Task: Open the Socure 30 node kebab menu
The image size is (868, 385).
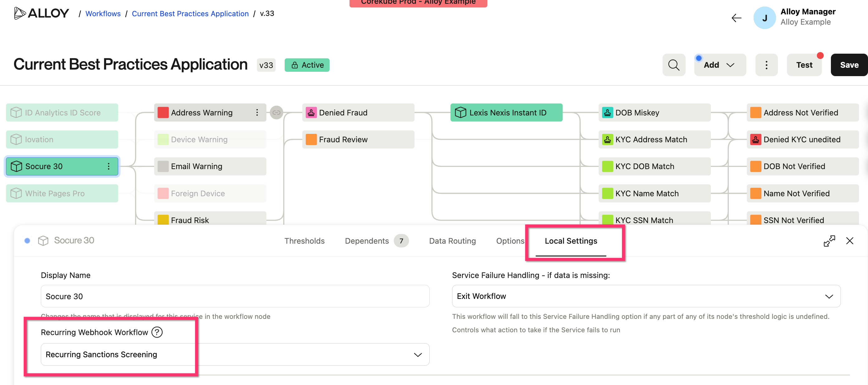Action: coord(109,166)
